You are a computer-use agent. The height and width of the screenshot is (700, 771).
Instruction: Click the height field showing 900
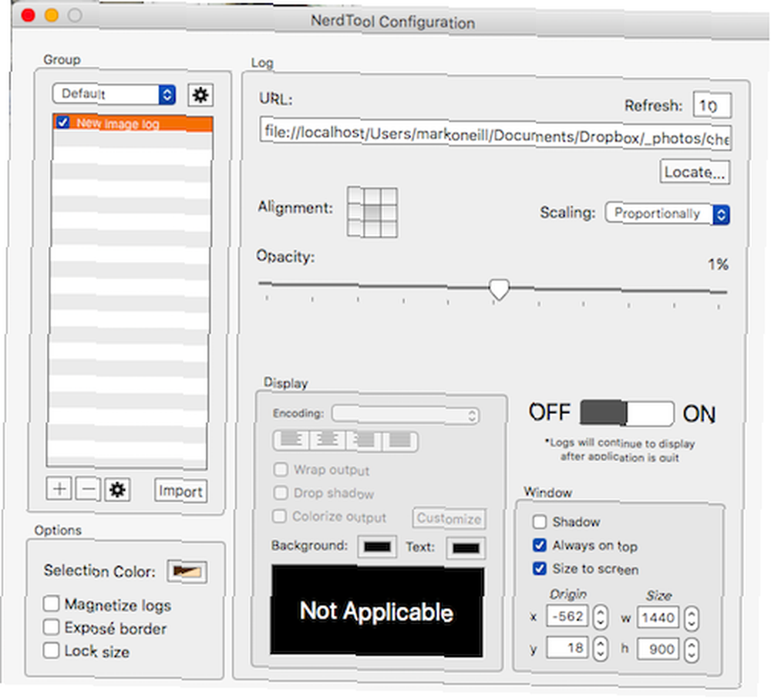(x=658, y=649)
